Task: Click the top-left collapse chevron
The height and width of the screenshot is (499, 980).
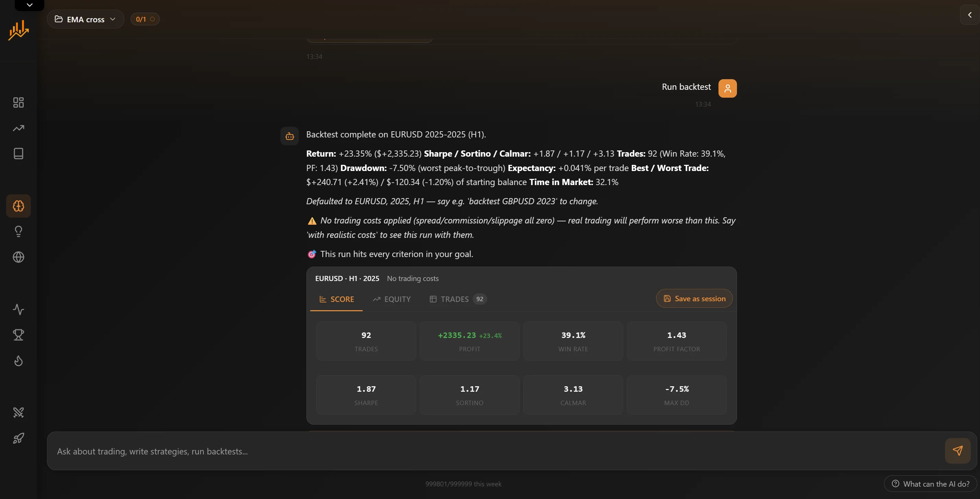Action: (29, 5)
